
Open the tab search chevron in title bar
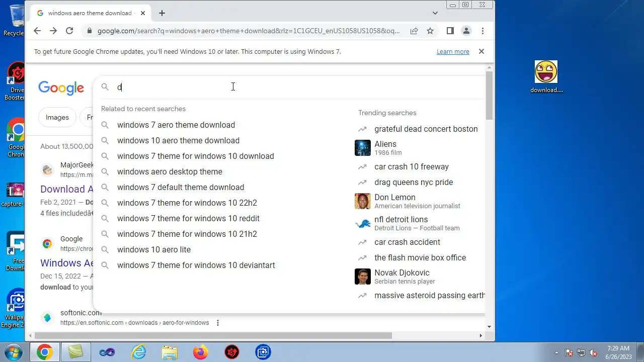(x=435, y=13)
